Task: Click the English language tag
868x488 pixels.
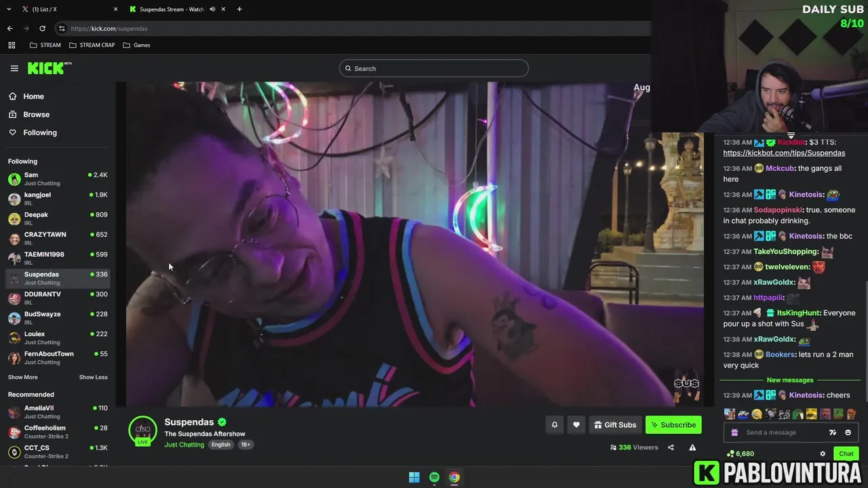Action: click(x=220, y=445)
